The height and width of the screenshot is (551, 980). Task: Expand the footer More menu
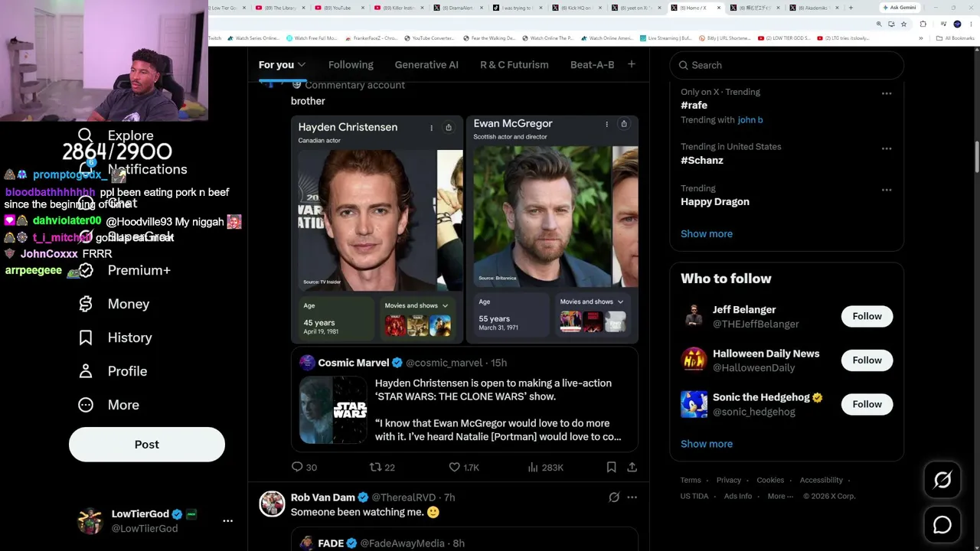pos(781,497)
